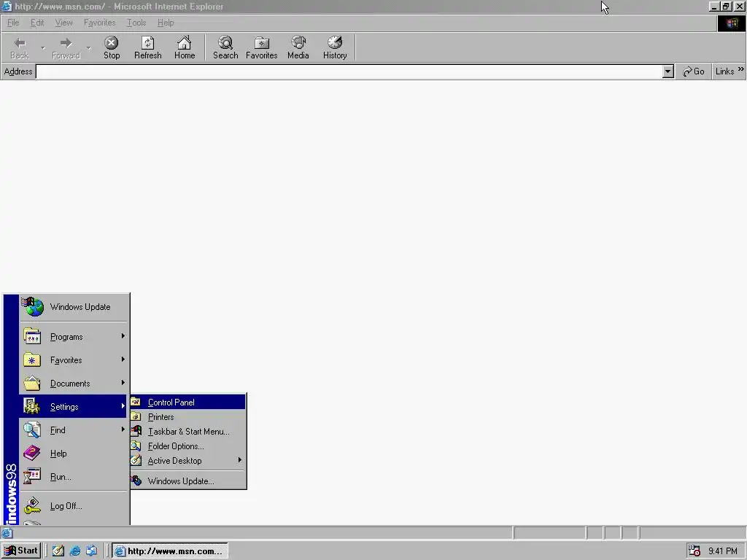Expand the Links toolbar chevron

point(741,69)
